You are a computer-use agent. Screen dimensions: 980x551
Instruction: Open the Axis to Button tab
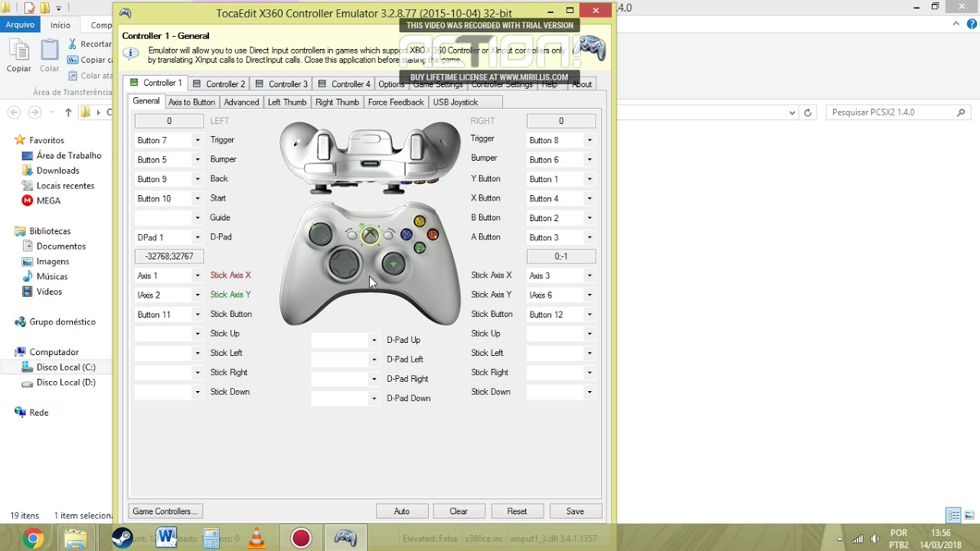point(191,103)
